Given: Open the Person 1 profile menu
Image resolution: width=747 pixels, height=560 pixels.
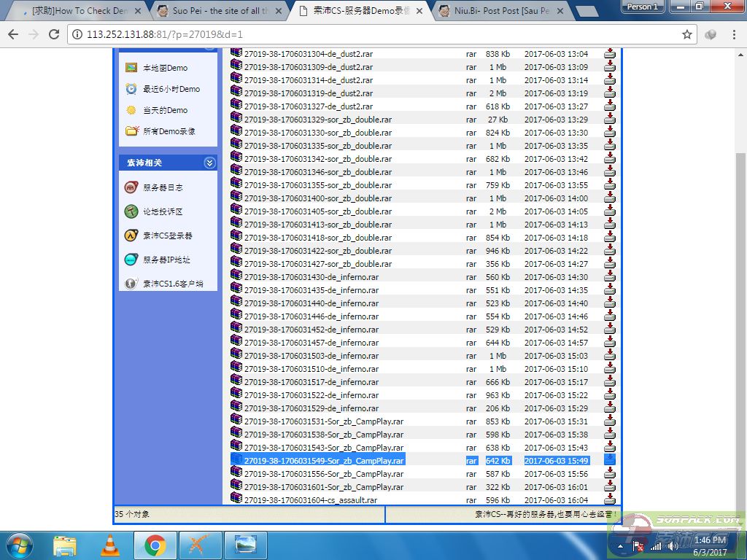Looking at the screenshot, I should [642, 7].
